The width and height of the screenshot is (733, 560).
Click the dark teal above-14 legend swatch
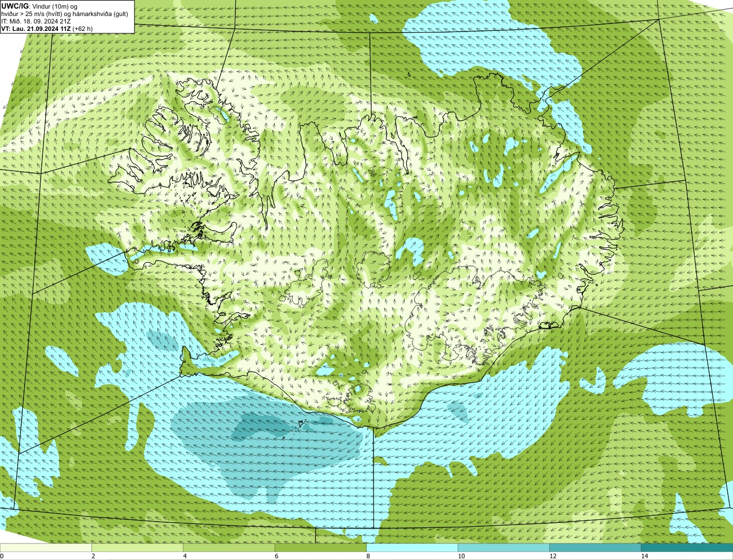click(x=687, y=547)
